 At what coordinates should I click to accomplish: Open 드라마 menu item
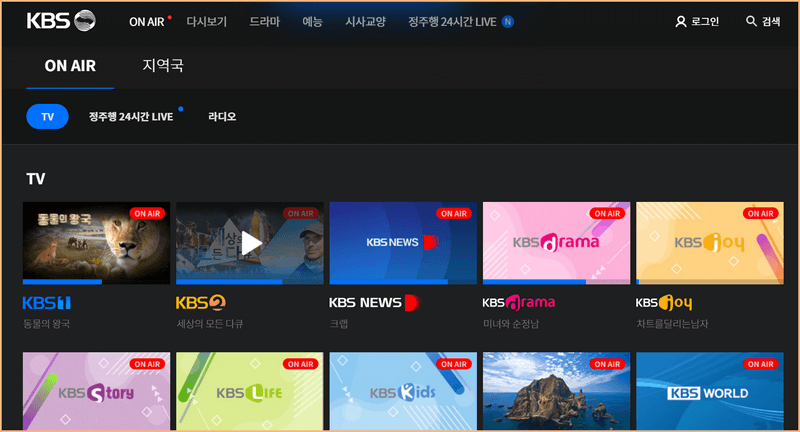[x=264, y=22]
